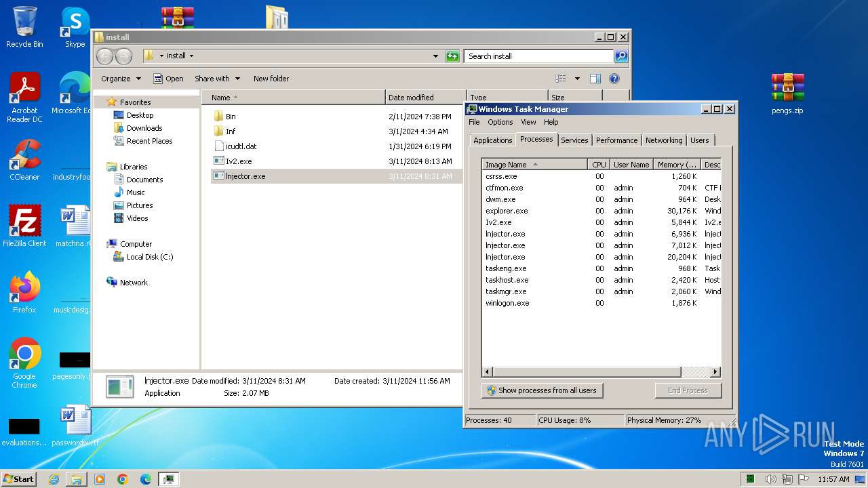Open Documents library in navigation pane

point(144,180)
